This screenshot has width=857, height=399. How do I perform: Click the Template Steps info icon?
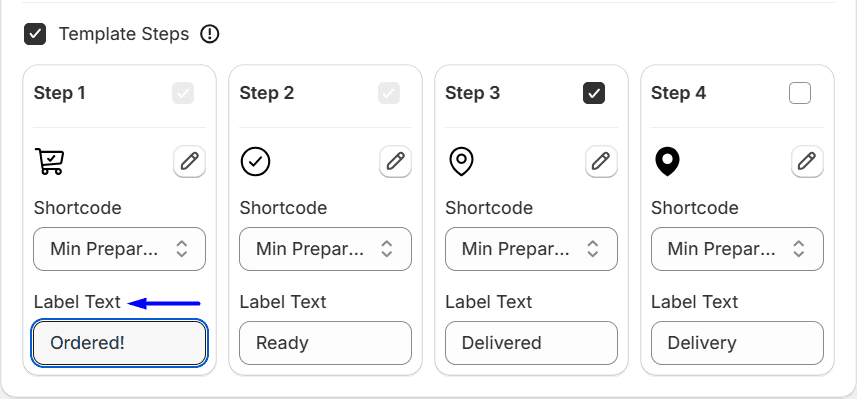pos(210,34)
